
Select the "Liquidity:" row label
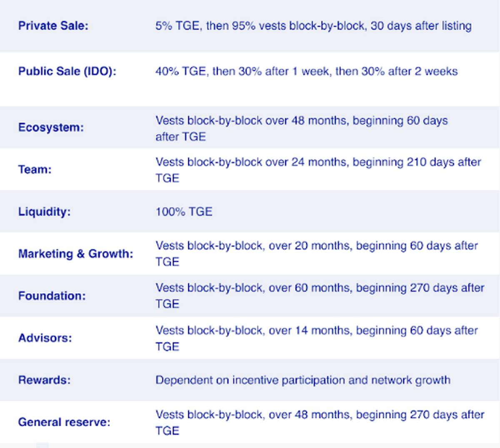click(45, 212)
